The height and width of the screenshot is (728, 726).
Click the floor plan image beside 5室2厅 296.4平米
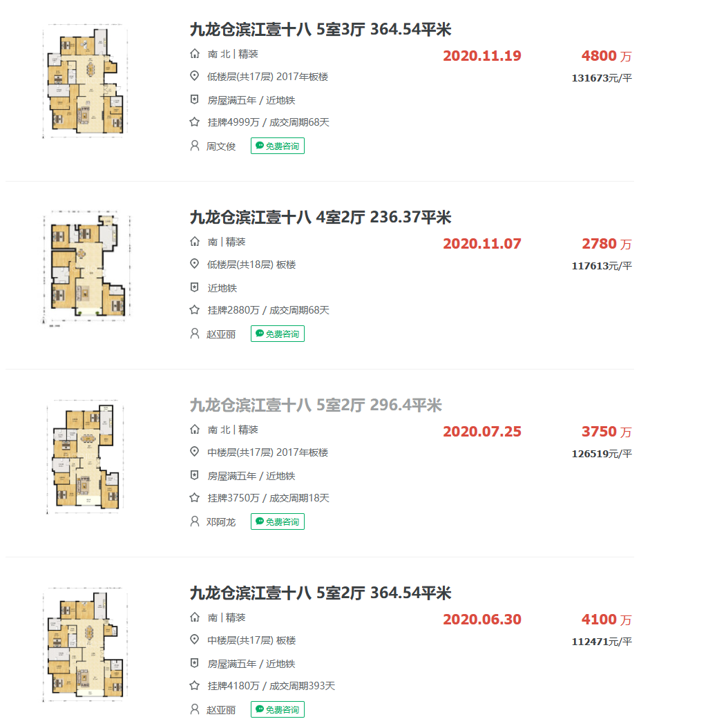[84, 457]
